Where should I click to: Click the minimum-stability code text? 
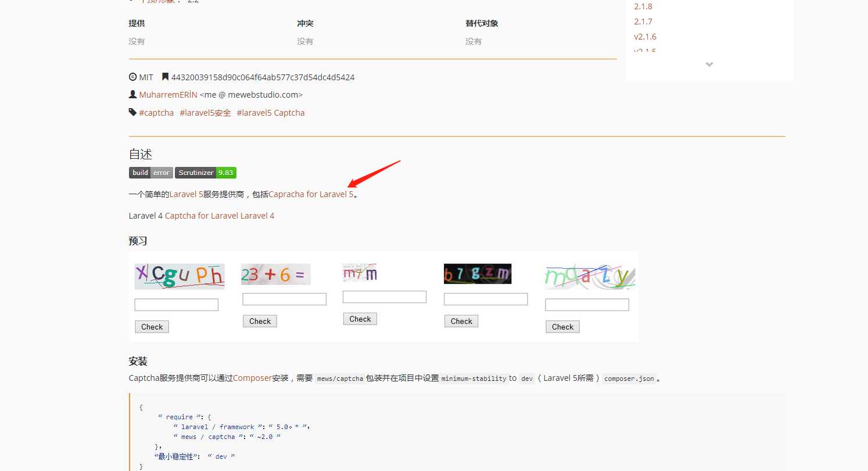pyautogui.click(x=474, y=379)
